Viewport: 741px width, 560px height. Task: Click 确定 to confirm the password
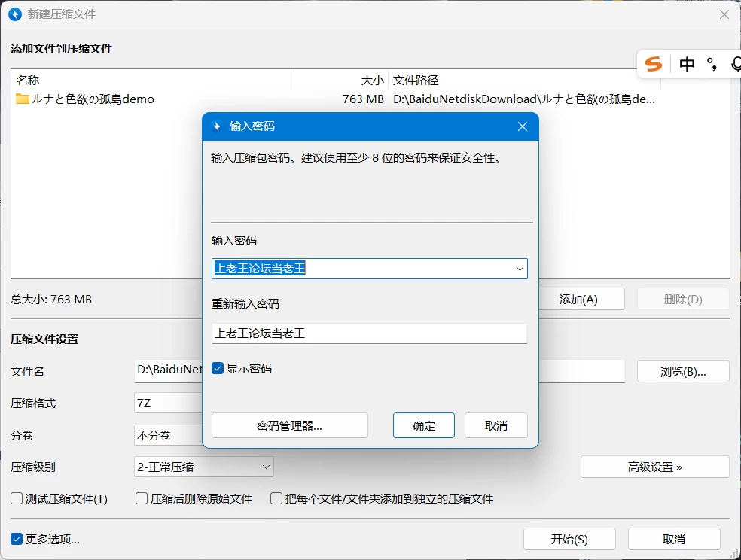(x=423, y=425)
